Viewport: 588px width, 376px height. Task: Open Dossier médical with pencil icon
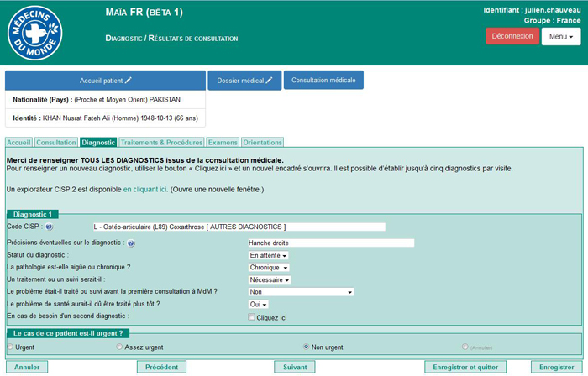[244, 81]
